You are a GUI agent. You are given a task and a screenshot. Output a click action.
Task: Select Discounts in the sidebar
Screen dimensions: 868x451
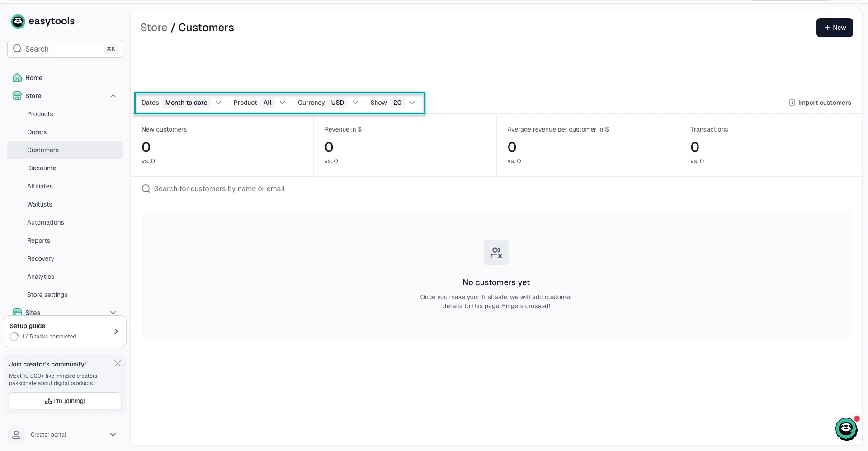click(65, 168)
